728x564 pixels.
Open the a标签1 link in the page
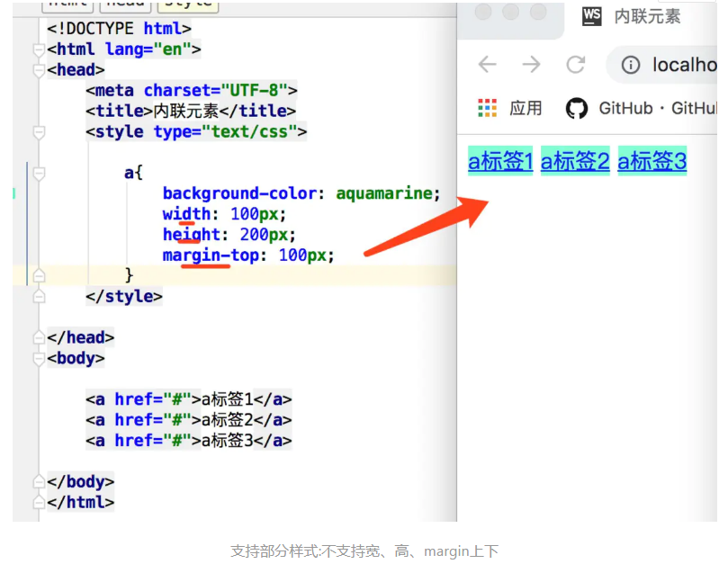pyautogui.click(x=499, y=160)
